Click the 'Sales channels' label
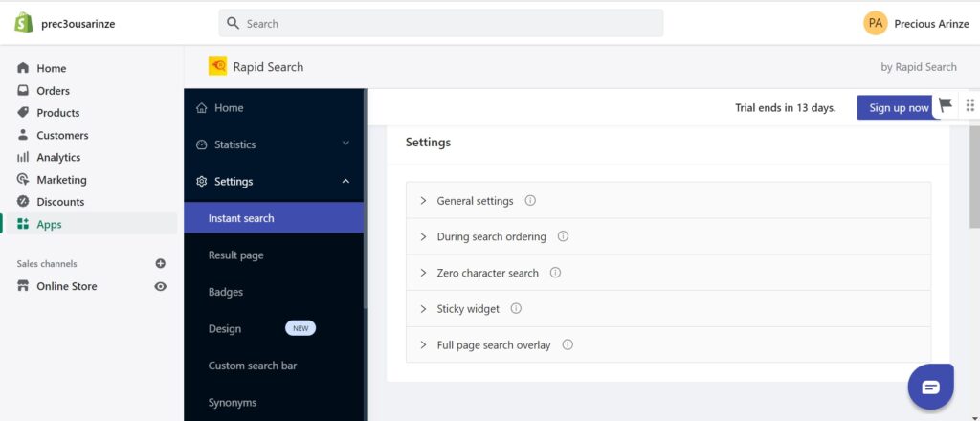 pos(47,263)
